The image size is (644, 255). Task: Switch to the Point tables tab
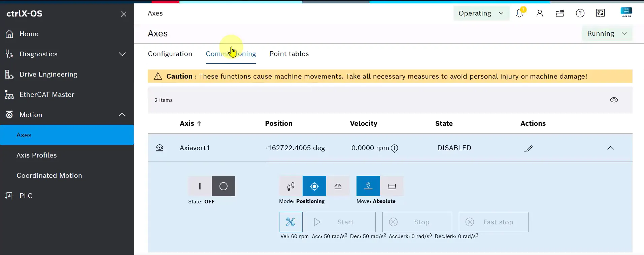289,54
